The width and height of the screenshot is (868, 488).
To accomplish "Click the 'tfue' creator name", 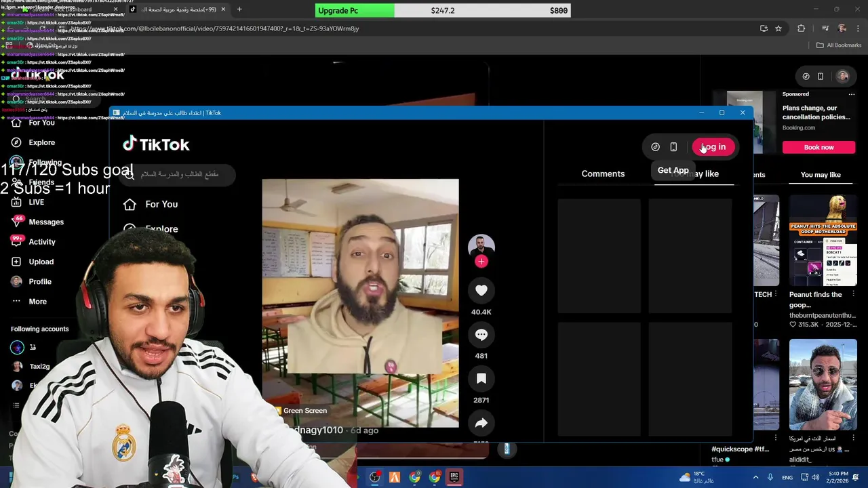I will coord(717,460).
